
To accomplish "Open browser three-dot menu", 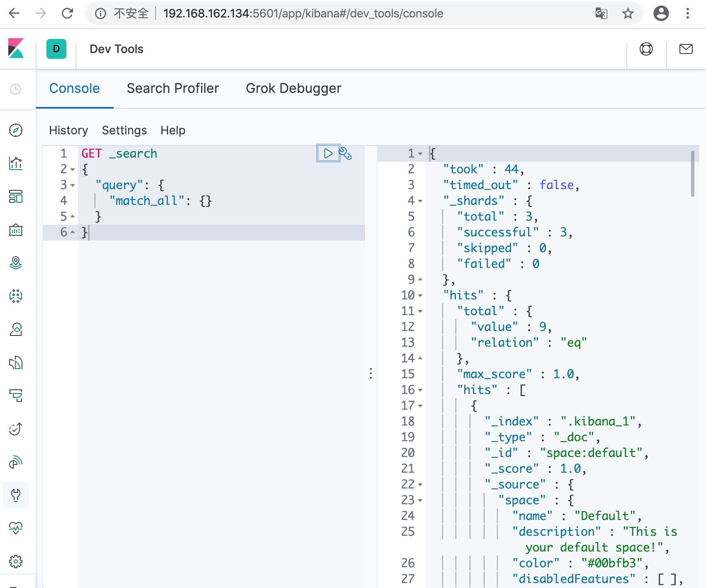I will click(688, 14).
